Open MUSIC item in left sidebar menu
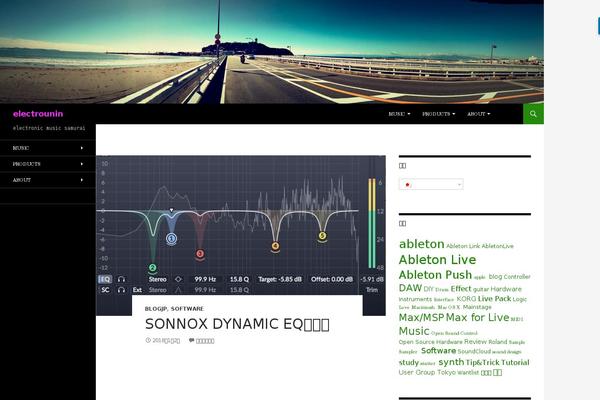 point(48,148)
